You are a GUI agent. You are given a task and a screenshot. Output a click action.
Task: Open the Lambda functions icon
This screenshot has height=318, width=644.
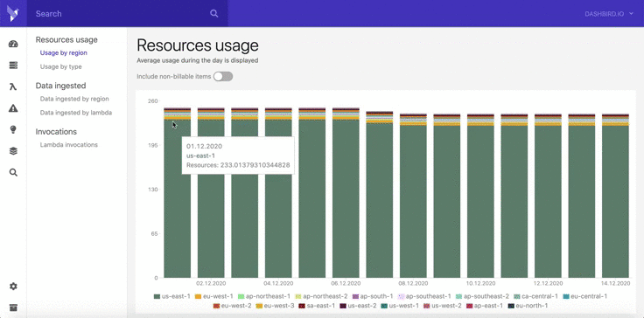[13, 87]
